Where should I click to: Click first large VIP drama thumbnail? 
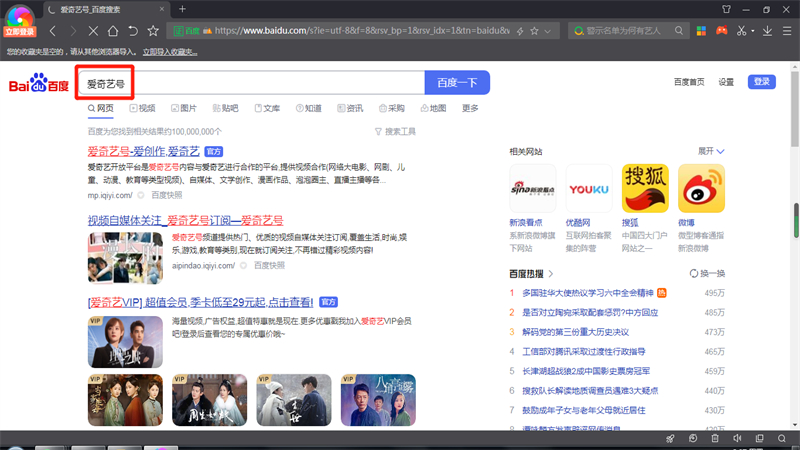pyautogui.click(x=125, y=342)
